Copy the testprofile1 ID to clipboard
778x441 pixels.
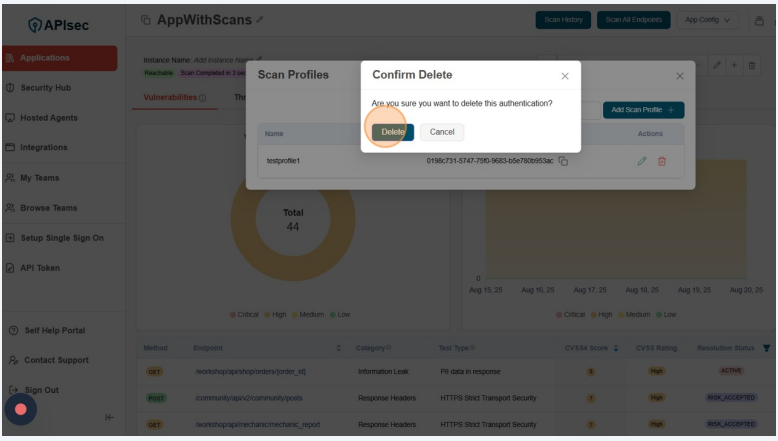(563, 161)
